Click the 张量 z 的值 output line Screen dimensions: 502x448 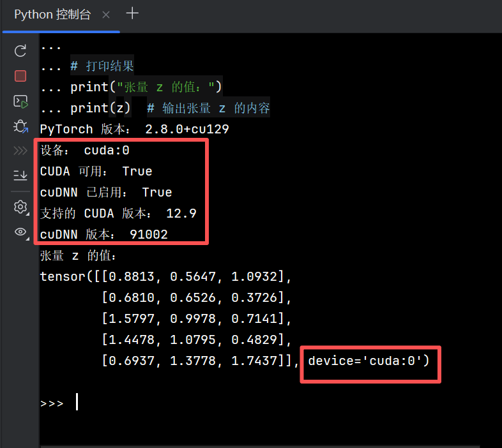[78, 256]
